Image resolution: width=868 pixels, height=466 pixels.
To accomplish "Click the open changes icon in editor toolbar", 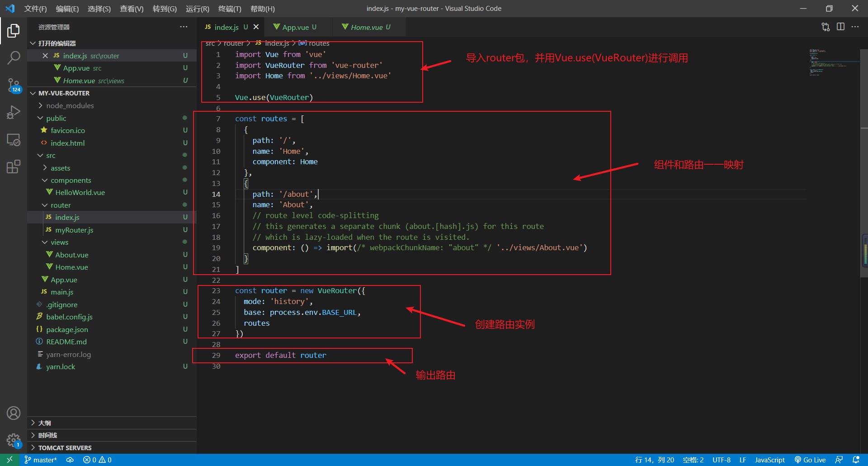I will (826, 27).
